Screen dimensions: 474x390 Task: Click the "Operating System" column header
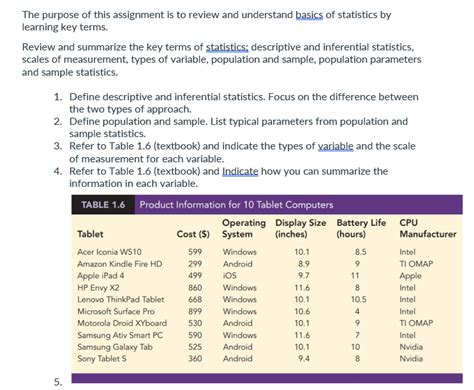(x=244, y=228)
